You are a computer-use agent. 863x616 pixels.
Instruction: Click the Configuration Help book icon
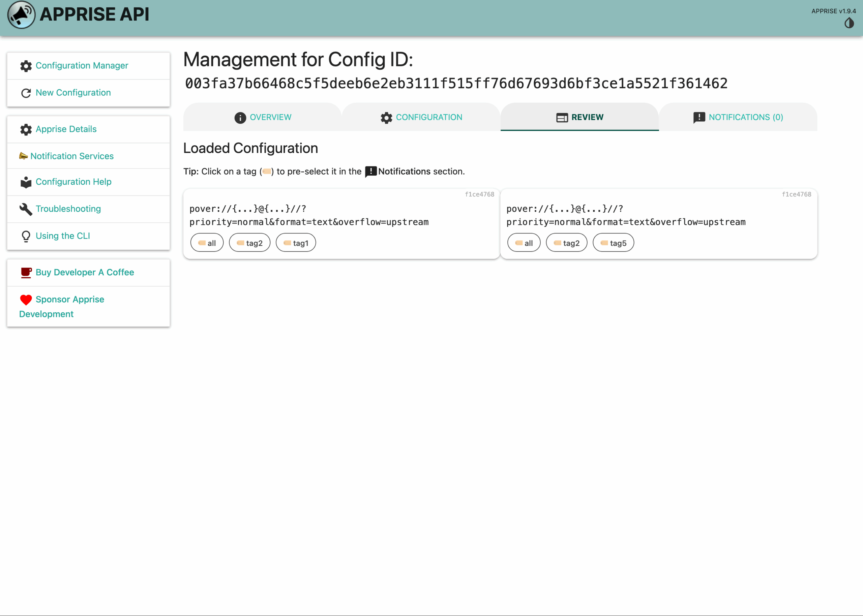pyautogui.click(x=26, y=182)
